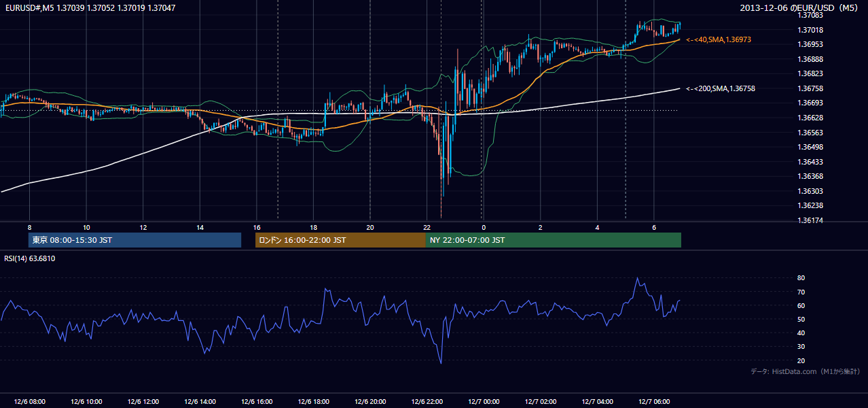
Task: Select the NY 22:00-07:00 JST session bar
Action: [x=554, y=240]
